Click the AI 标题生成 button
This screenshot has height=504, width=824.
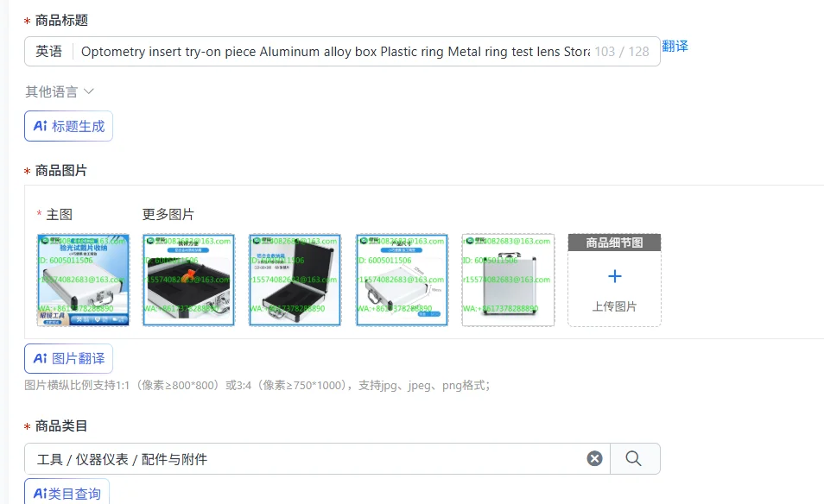[68, 126]
